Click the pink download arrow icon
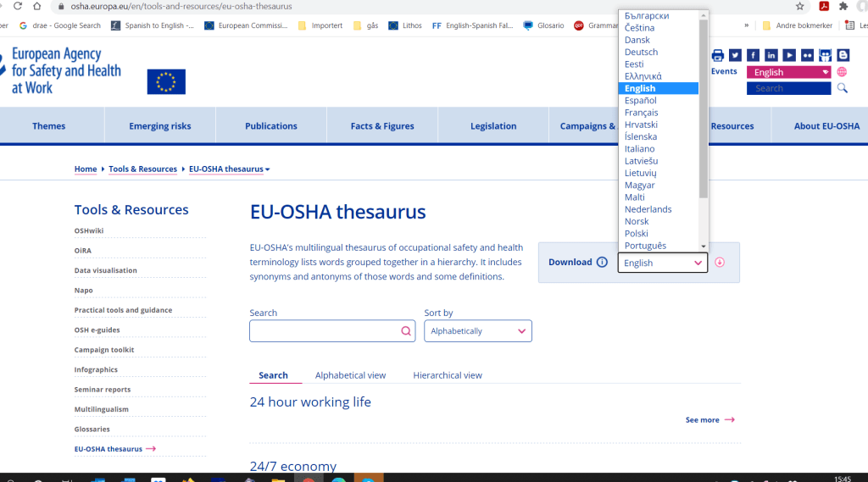 click(720, 263)
